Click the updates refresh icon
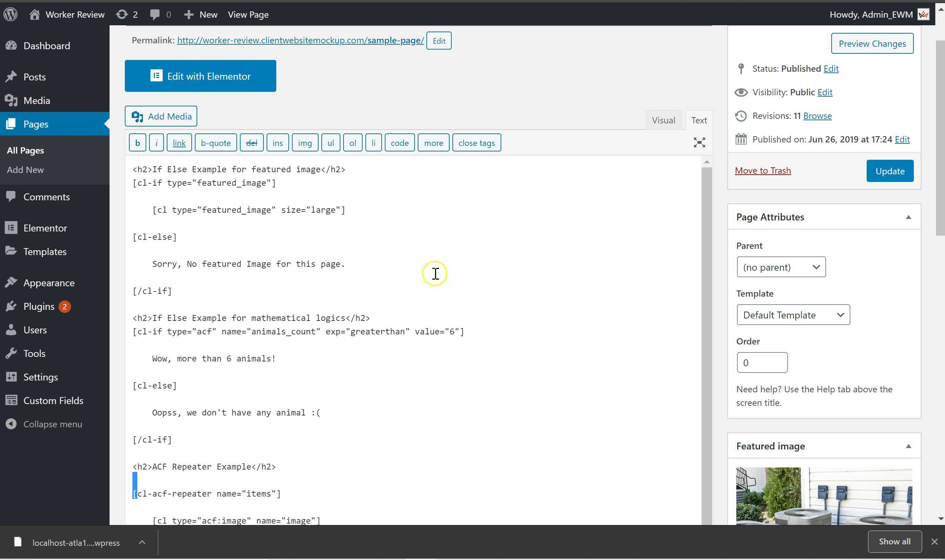Screen dimensions: 945x560 click(x=122, y=14)
